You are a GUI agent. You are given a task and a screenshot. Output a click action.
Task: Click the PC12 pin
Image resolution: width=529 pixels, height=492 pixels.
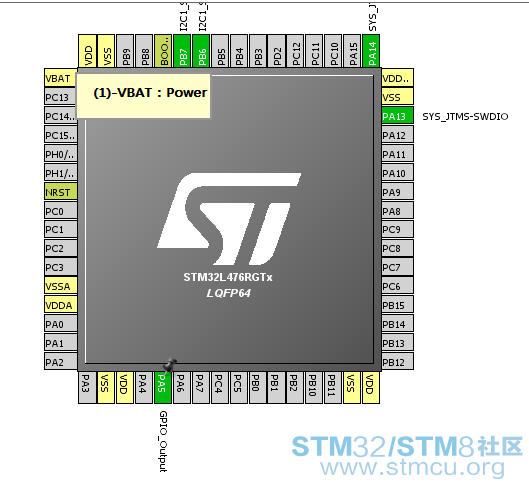(296, 51)
